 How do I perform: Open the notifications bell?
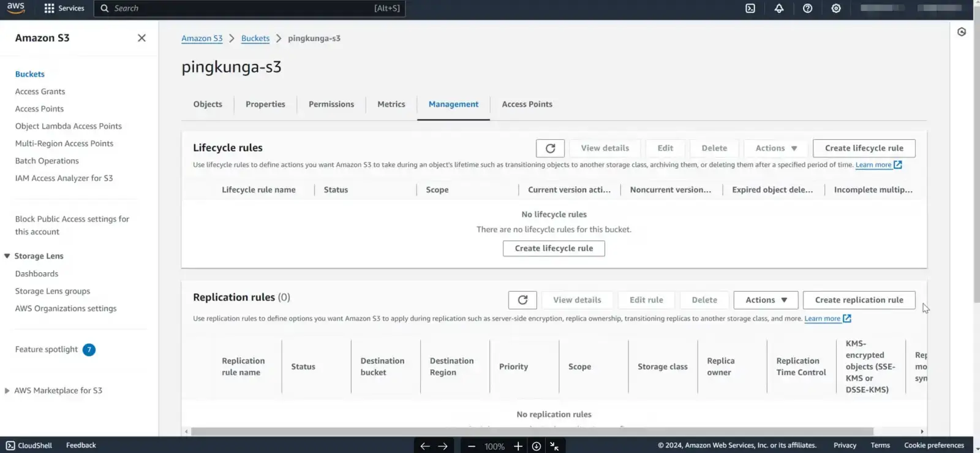click(x=779, y=8)
